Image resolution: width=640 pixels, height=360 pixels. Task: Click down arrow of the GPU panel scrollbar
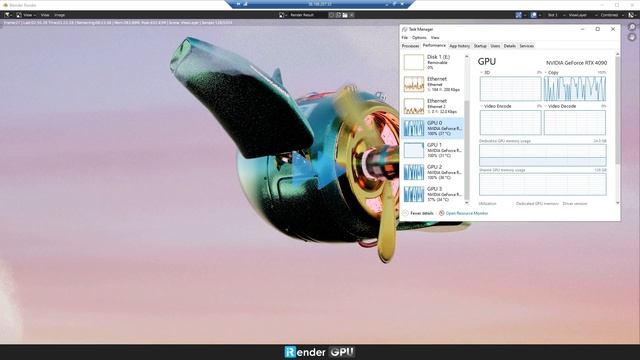(617, 203)
